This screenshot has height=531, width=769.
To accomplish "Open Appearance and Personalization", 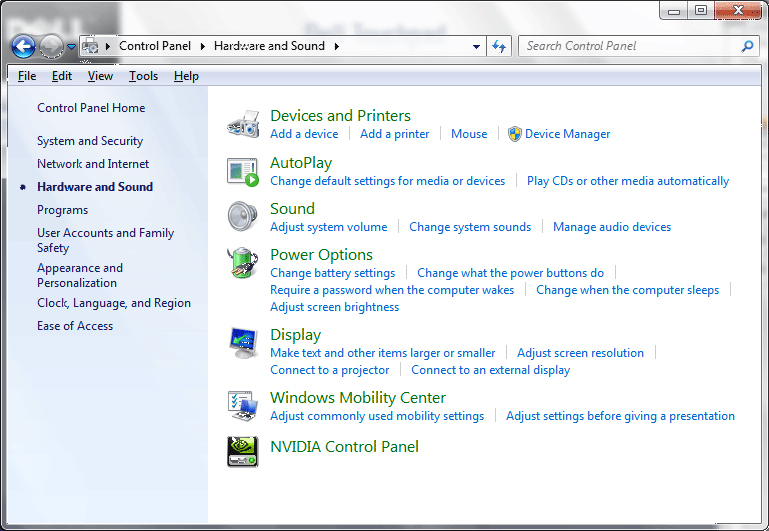I will tap(80, 275).
